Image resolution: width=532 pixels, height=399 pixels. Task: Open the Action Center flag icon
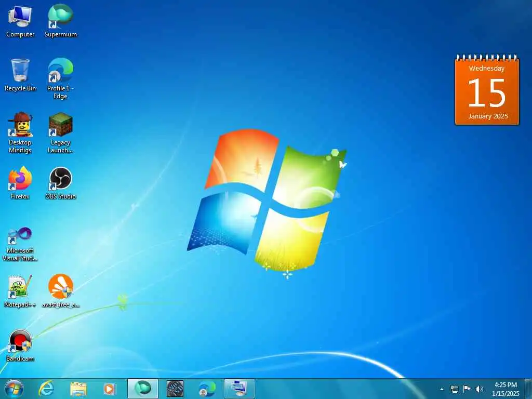(467, 389)
